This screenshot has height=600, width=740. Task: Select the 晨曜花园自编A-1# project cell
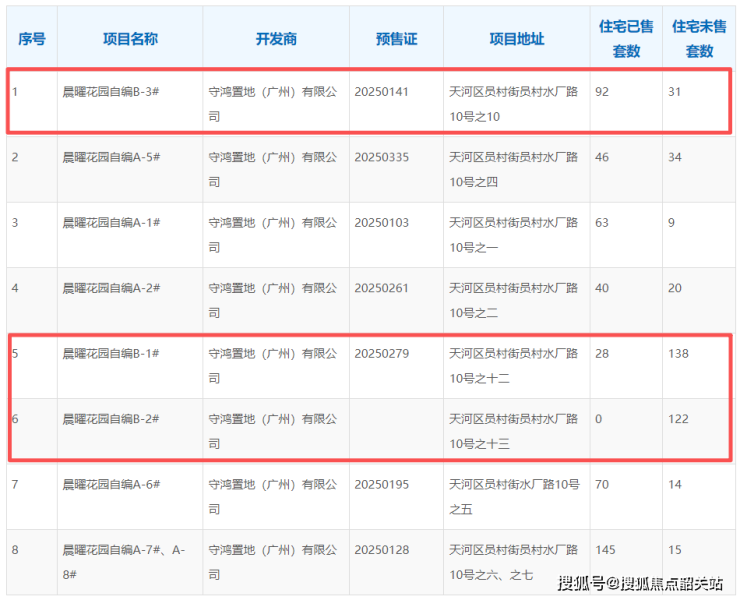pyautogui.click(x=111, y=223)
